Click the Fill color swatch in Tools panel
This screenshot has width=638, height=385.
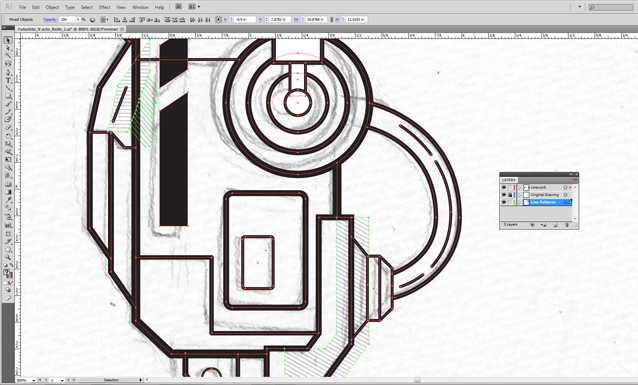point(7,271)
